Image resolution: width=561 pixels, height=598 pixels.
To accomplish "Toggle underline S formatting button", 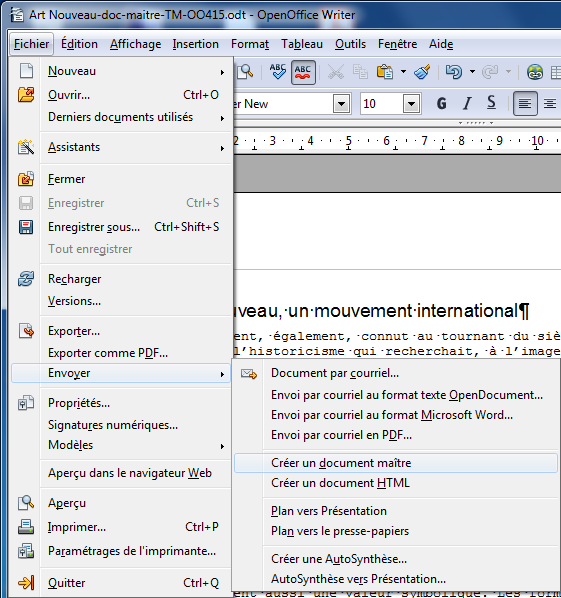I will [x=492, y=103].
